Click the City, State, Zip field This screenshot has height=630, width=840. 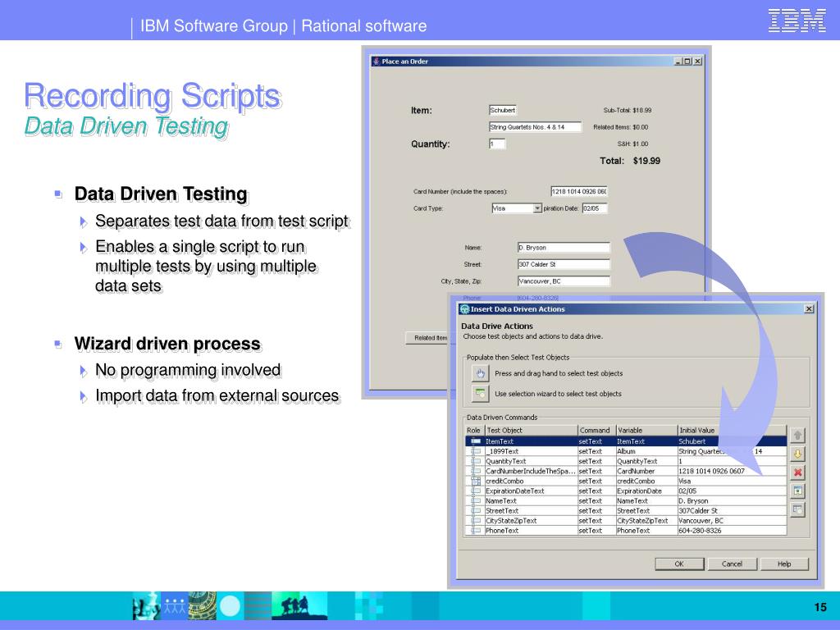coord(564,281)
